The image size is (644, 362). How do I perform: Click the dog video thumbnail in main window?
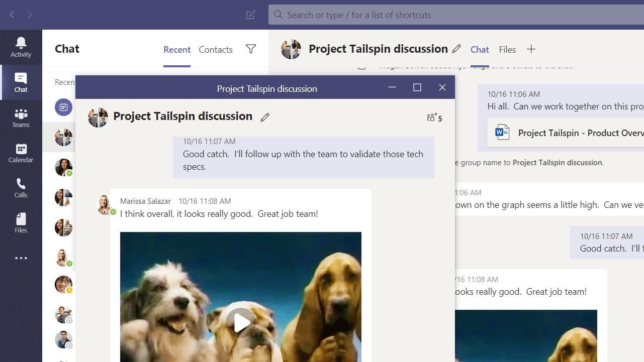coord(526,335)
